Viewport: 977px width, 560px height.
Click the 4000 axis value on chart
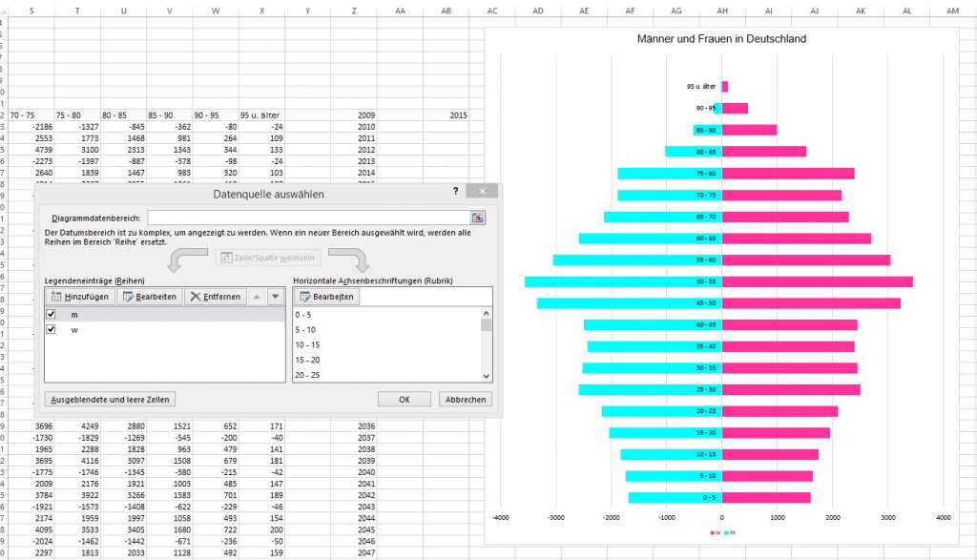(944, 517)
